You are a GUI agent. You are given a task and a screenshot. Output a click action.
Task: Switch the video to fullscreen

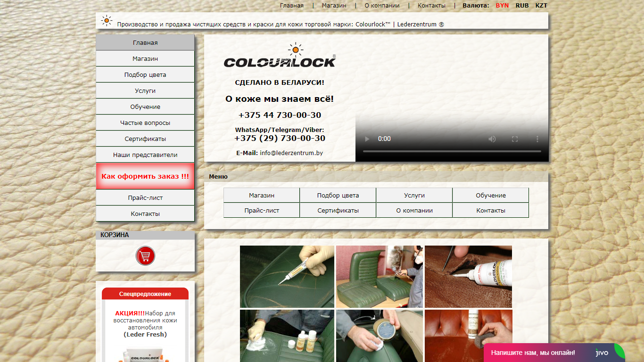point(515,139)
